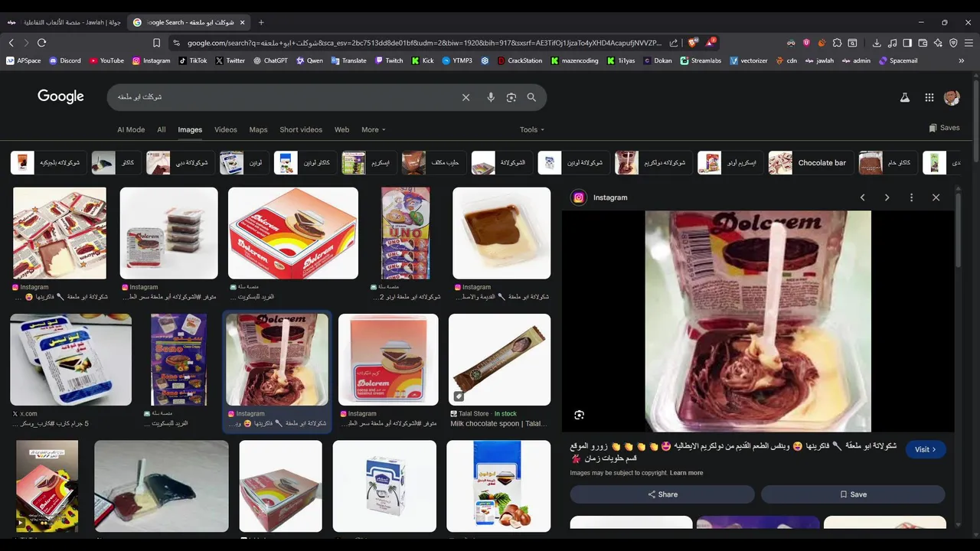Viewport: 980px width, 551px height.
Task: Open the YouTube bookmark
Action: 106,60
